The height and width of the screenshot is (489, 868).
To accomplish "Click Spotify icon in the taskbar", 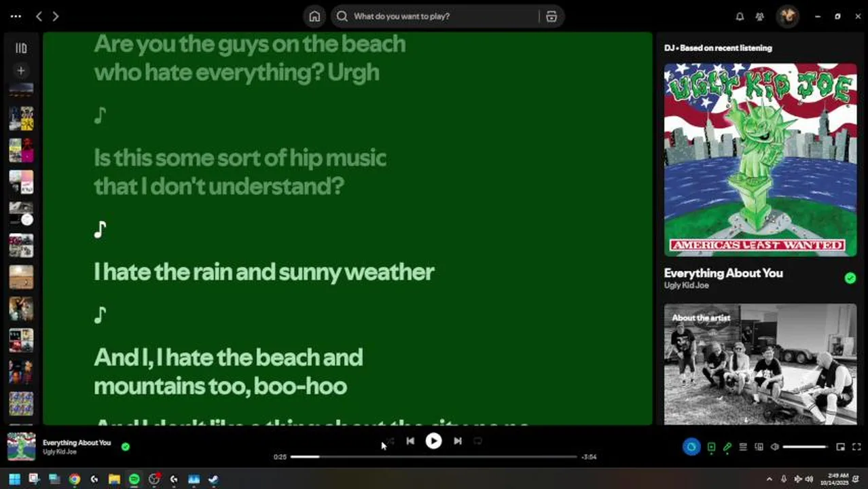I will point(134,479).
